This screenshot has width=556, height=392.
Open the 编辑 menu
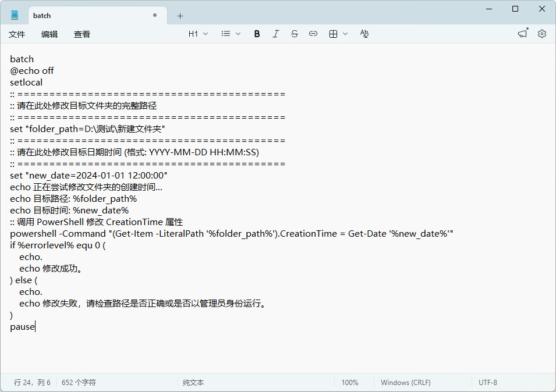click(49, 34)
